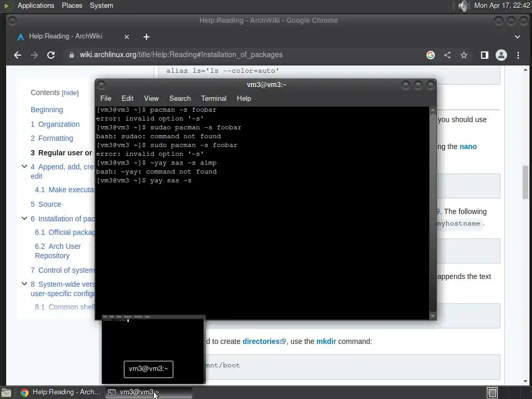The width and height of the screenshot is (532, 399).
Task: Open a new Chrome tab
Action: pos(146,37)
